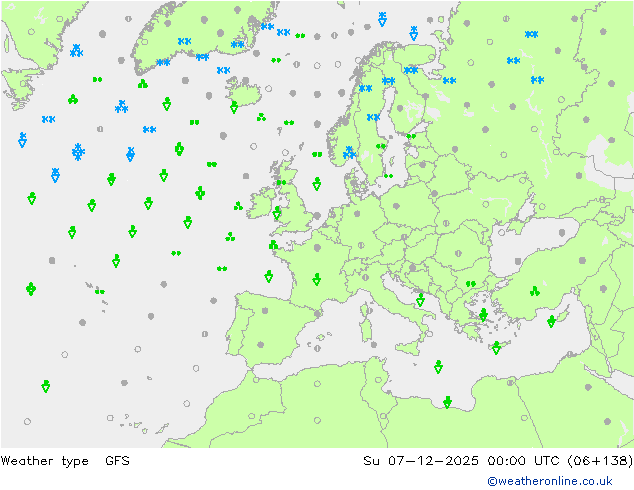
Task: Click the green shower symbol over Iceland
Action: [x=234, y=107]
